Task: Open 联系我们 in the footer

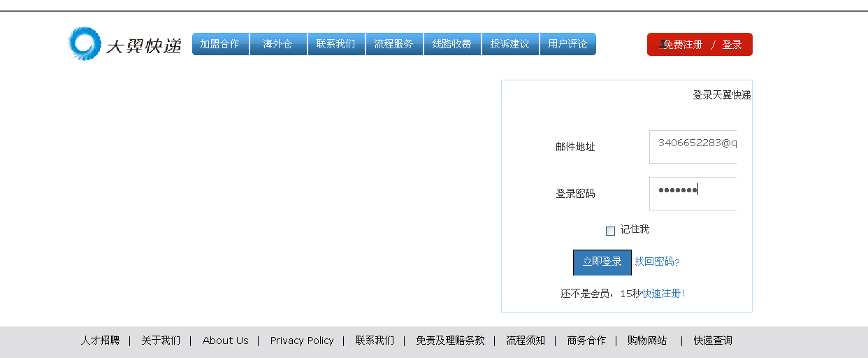Action: [375, 341]
